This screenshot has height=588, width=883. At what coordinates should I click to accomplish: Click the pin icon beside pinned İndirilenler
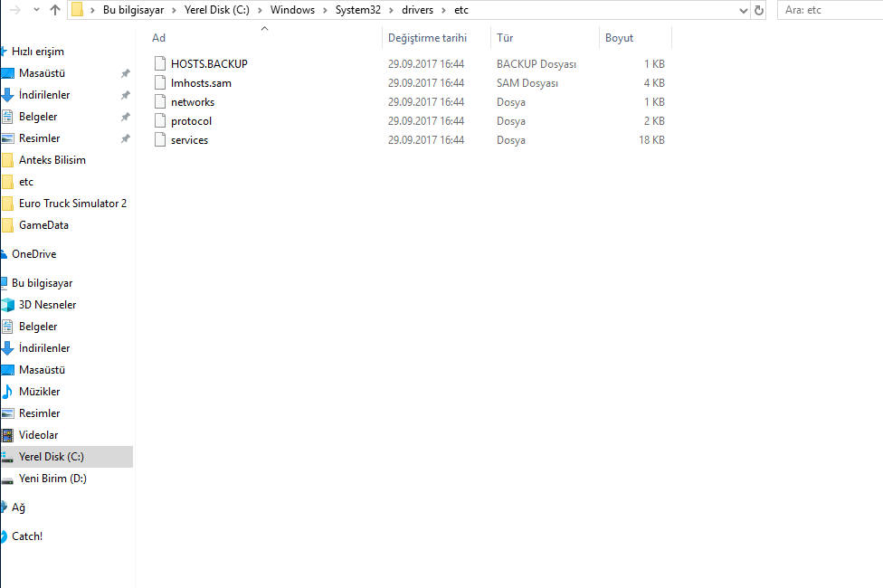[125, 95]
